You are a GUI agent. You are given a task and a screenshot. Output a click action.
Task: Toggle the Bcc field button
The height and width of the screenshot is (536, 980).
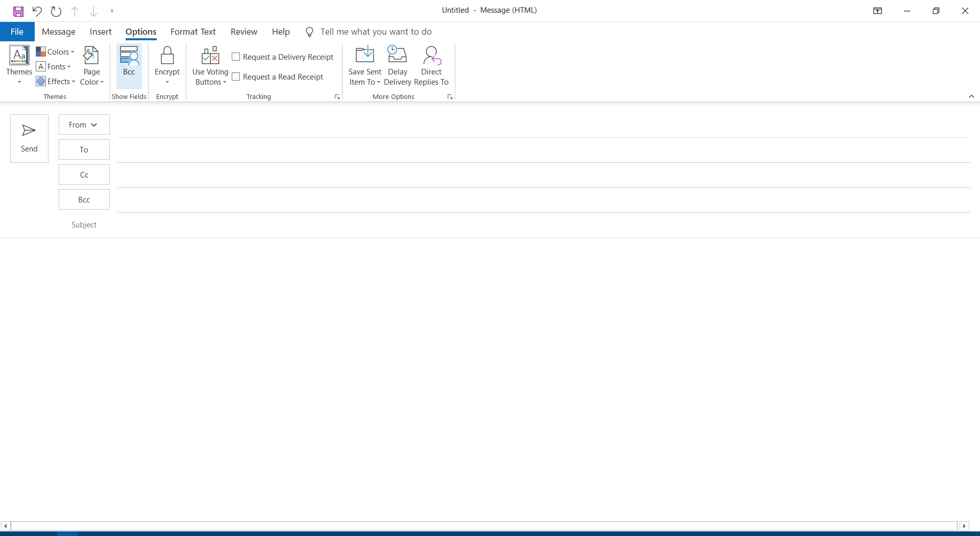point(129,65)
